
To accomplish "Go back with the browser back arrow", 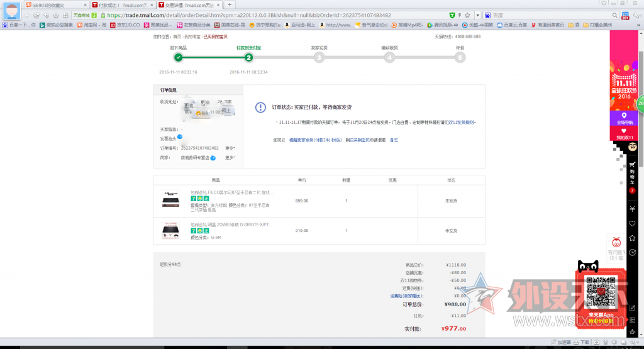I will pyautogui.click(x=26, y=15).
